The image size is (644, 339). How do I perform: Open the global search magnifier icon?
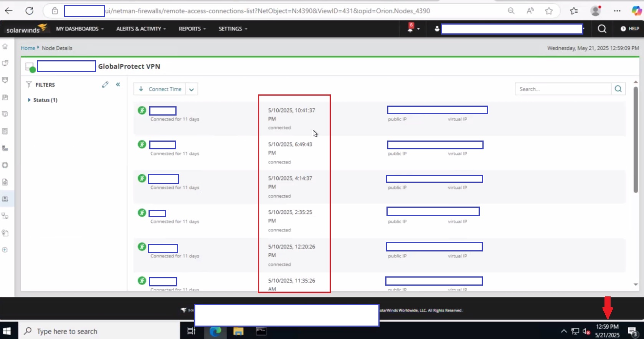[x=602, y=29]
